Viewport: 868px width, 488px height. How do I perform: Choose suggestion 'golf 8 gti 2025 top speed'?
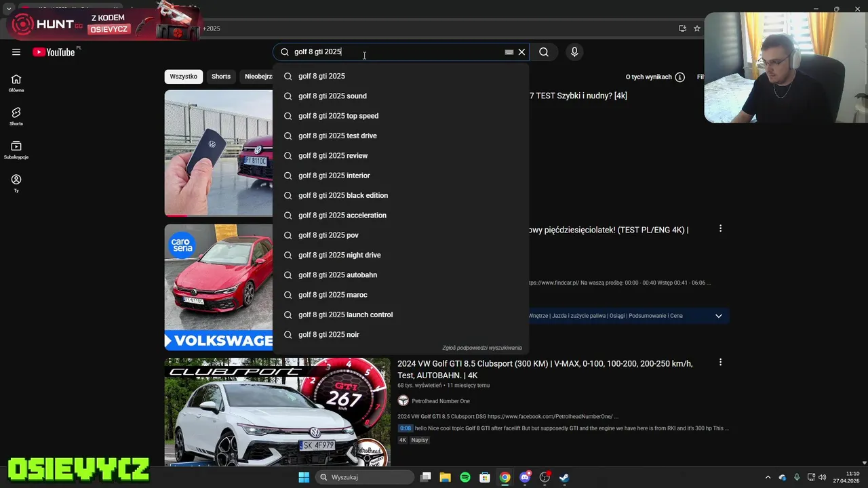coord(401,116)
